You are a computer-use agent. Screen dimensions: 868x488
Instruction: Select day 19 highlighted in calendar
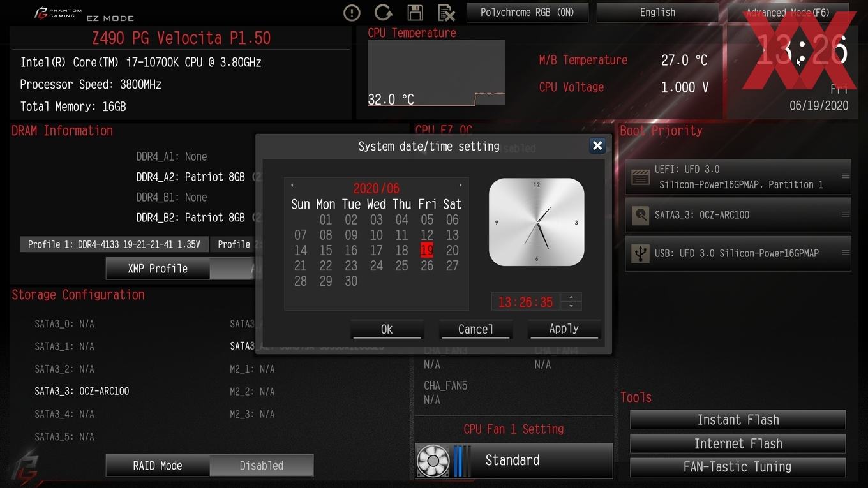[x=427, y=250]
